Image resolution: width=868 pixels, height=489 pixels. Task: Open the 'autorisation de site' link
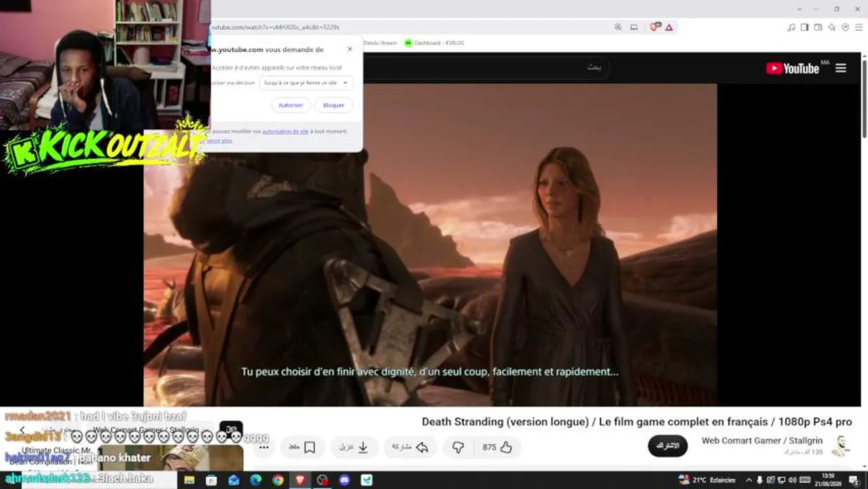(285, 131)
